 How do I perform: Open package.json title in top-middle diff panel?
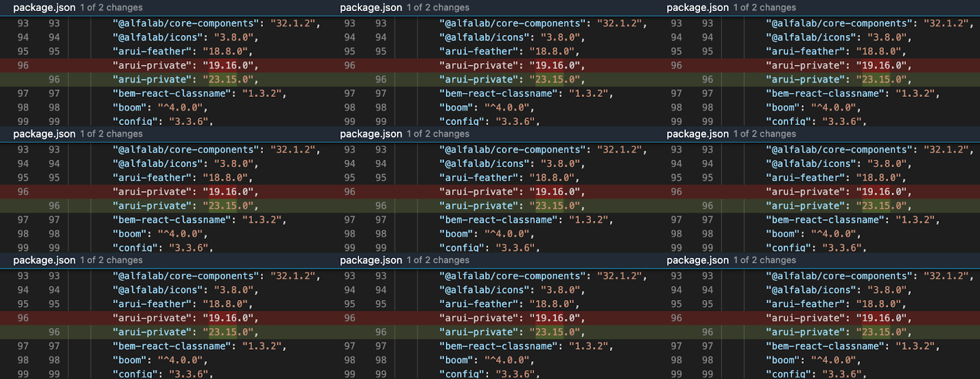tap(371, 7)
